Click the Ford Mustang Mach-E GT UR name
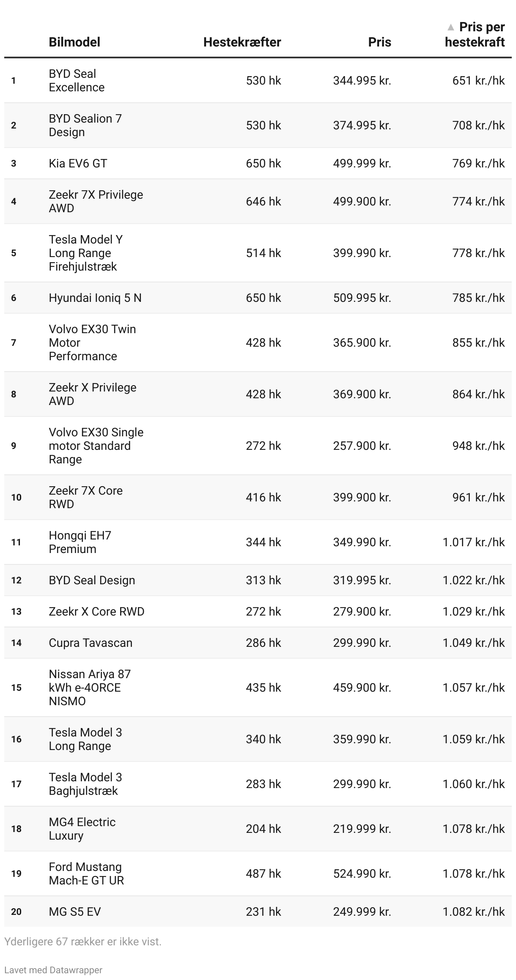 (86, 873)
